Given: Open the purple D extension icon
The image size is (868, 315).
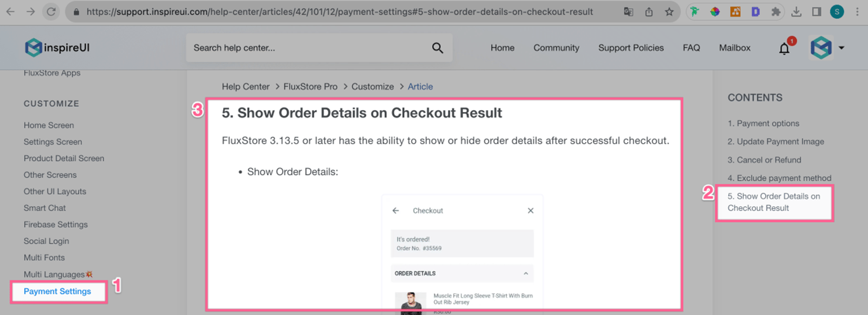Looking at the screenshot, I should point(755,11).
